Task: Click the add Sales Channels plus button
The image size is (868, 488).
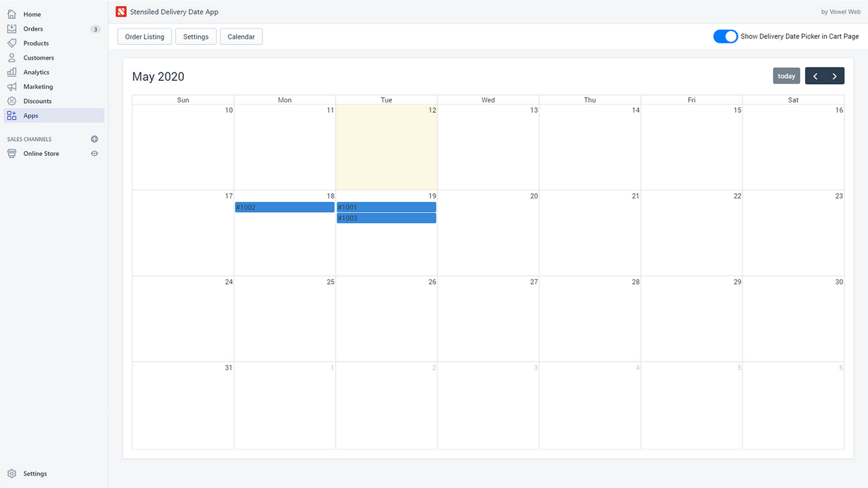Action: click(x=94, y=139)
